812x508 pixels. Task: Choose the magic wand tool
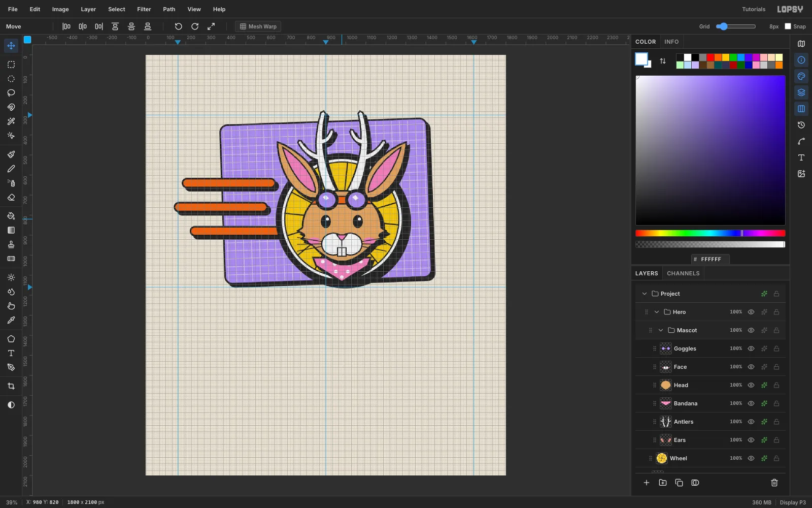pos(11,121)
